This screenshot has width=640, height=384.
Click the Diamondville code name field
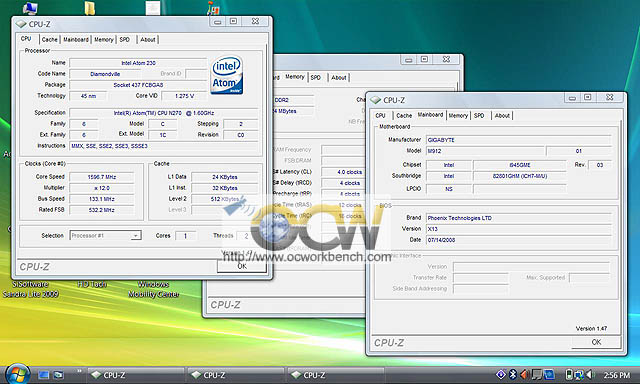[105, 74]
